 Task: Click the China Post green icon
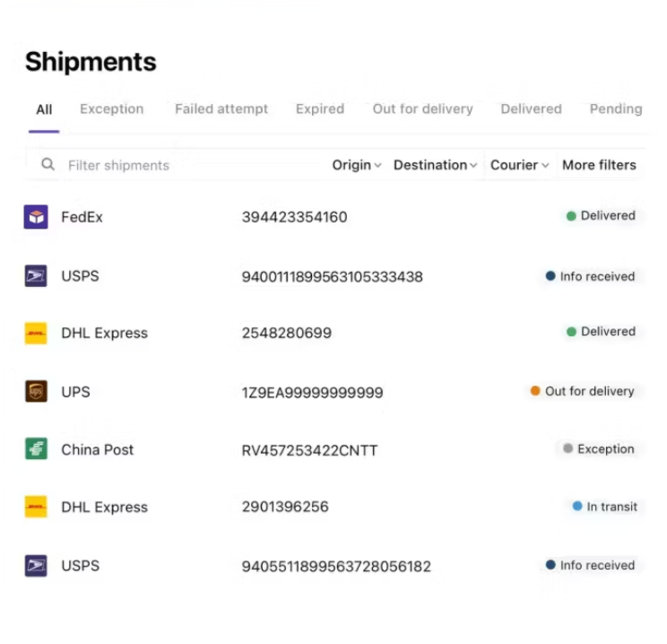click(x=36, y=448)
